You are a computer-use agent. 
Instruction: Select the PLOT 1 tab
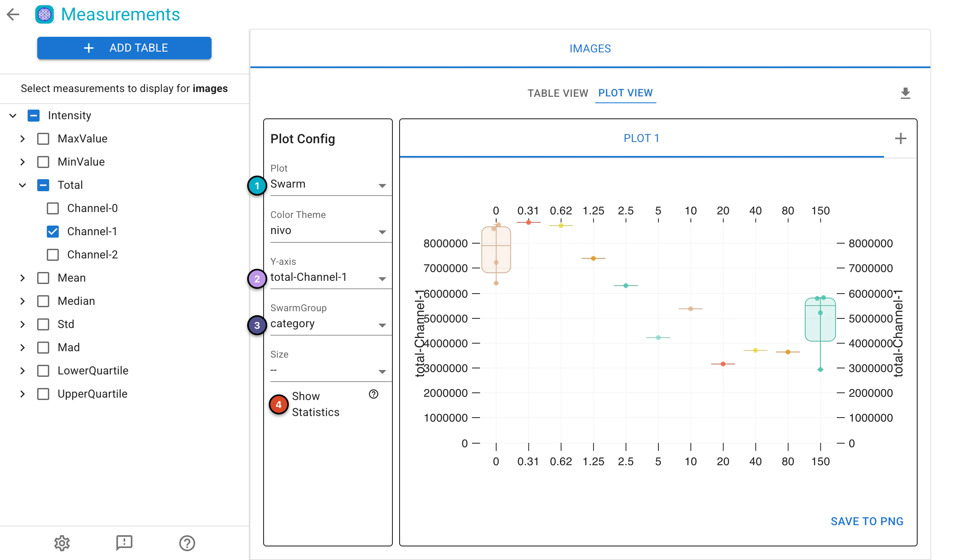(642, 138)
